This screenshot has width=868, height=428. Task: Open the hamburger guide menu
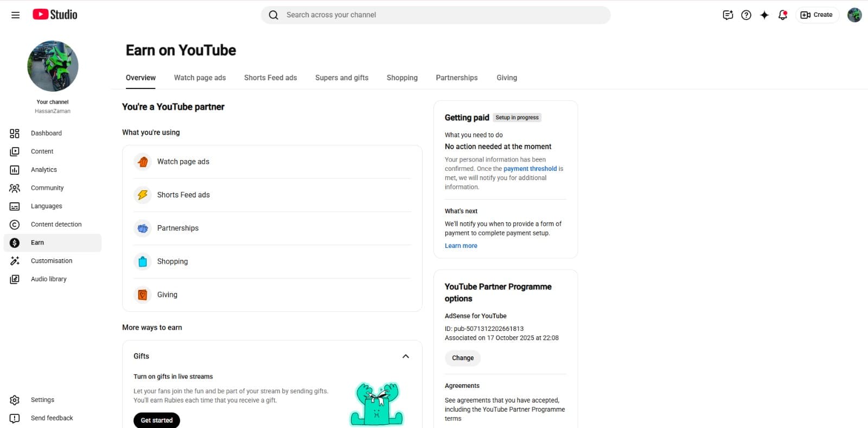coord(15,15)
